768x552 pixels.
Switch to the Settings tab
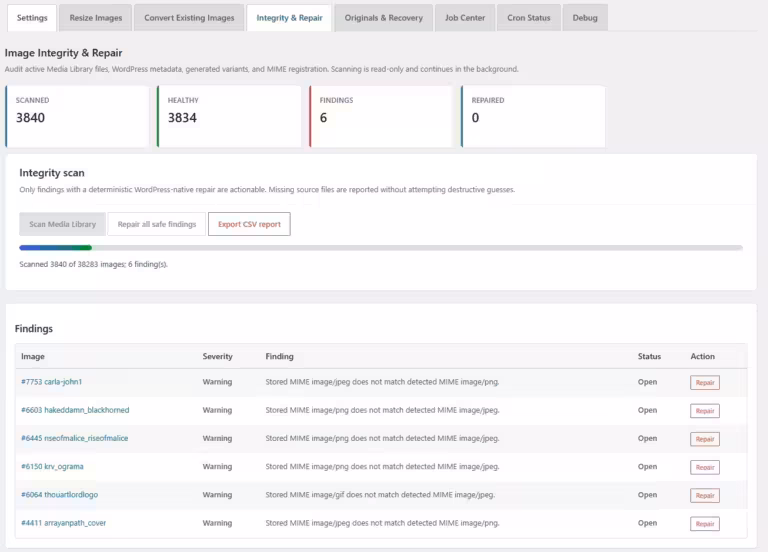tap(32, 18)
